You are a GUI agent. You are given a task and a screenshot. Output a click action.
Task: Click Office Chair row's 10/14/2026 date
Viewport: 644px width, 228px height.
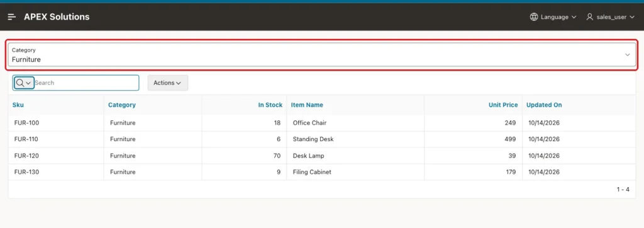544,123
